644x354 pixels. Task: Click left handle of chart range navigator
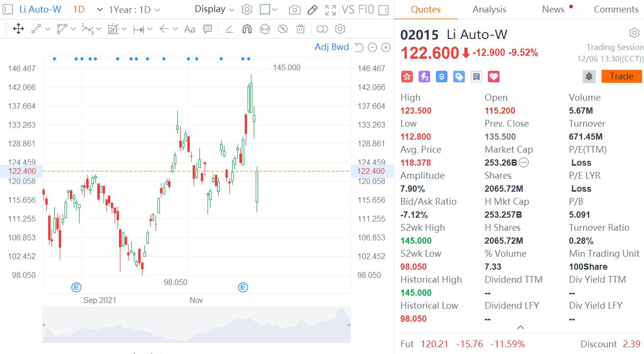click(44, 325)
